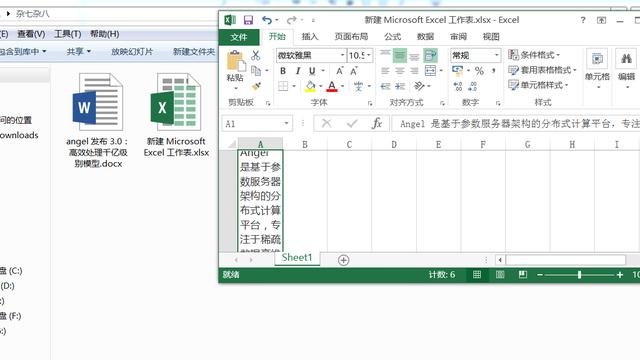
Task: Expand 单元格样式 cell styles dropdown
Action: tap(538, 85)
